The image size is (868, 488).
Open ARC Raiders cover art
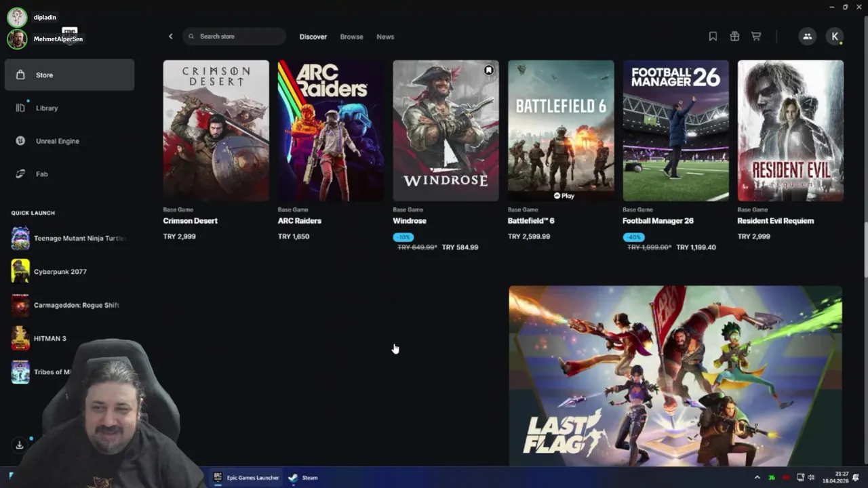(331, 130)
